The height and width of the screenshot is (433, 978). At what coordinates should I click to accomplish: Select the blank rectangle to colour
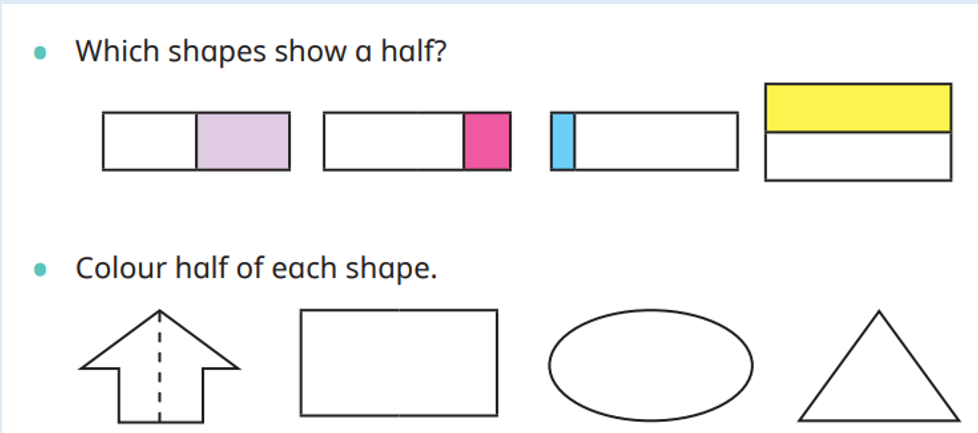tap(398, 362)
